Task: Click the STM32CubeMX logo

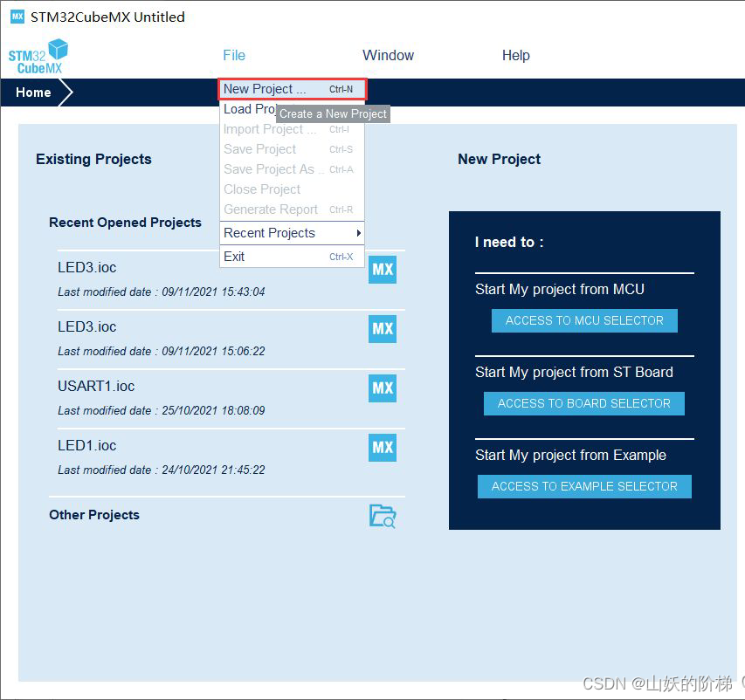Action: coord(38,57)
